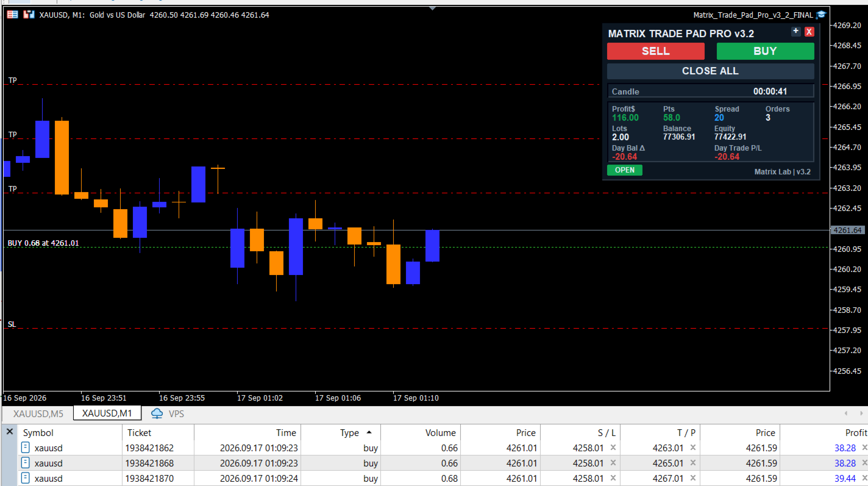Expand the chart shift triangle at top
The height and width of the screenshot is (486, 868).
(432, 8)
